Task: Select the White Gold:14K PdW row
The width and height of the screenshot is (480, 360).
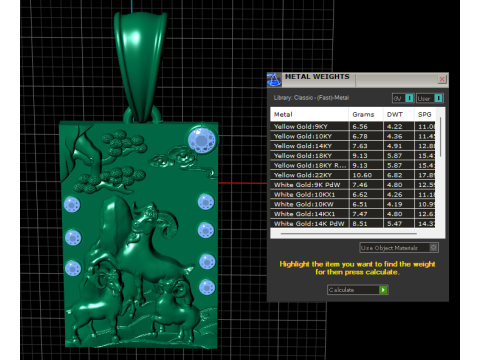Action: point(353,223)
